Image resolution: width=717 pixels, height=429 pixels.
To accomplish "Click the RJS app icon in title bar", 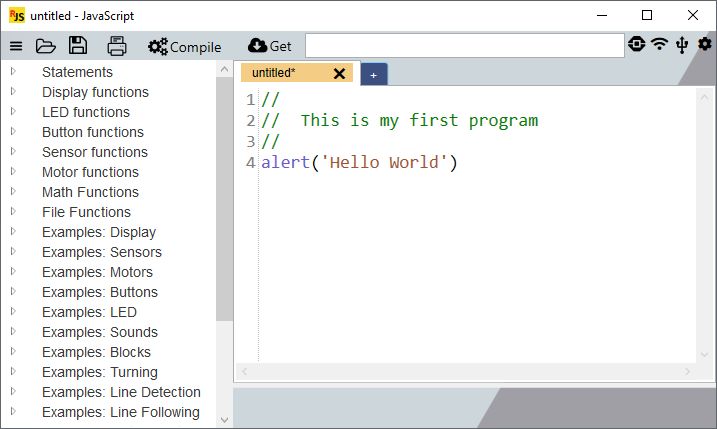I will click(x=17, y=16).
